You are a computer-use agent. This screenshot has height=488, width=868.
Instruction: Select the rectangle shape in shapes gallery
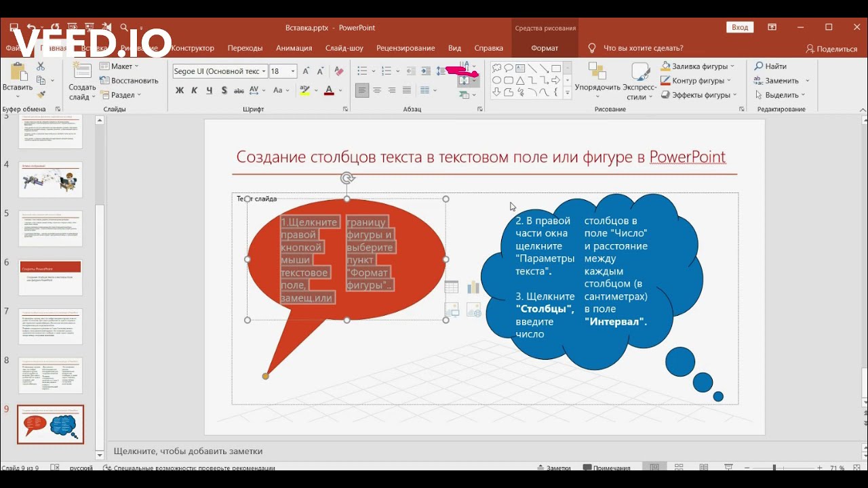coord(556,68)
